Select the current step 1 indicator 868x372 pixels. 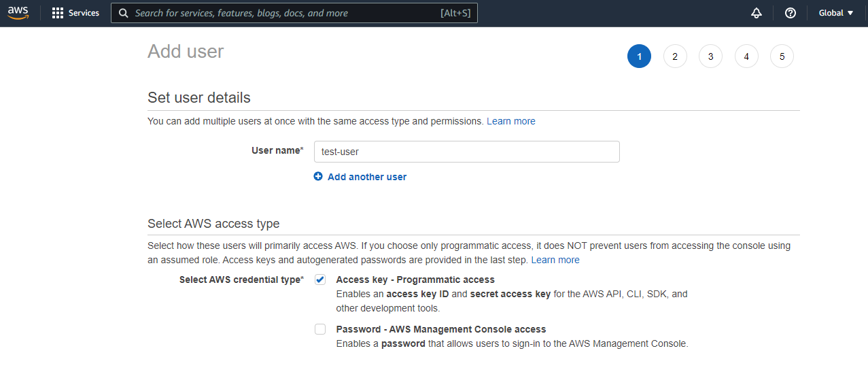[x=639, y=56]
